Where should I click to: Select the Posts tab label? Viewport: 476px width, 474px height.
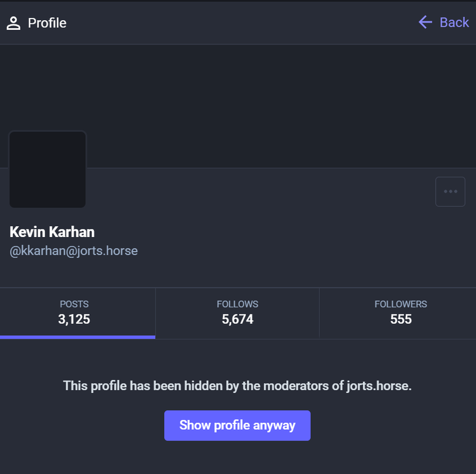pyautogui.click(x=74, y=304)
